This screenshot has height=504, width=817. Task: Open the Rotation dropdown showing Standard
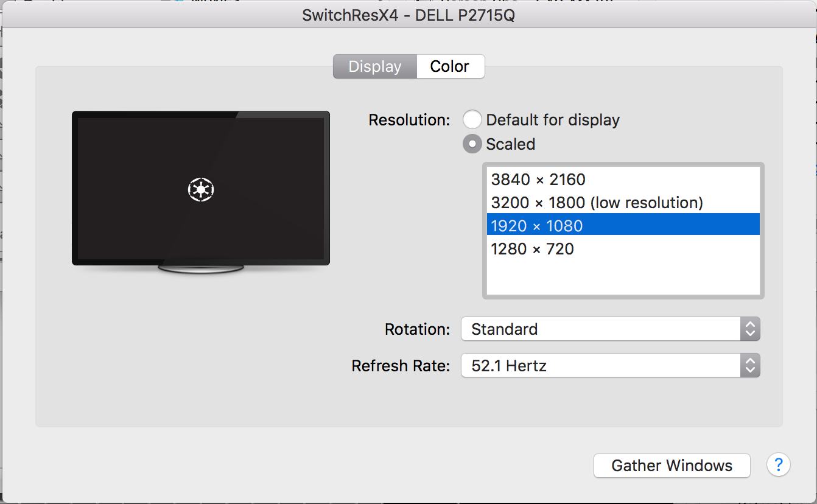pos(611,329)
